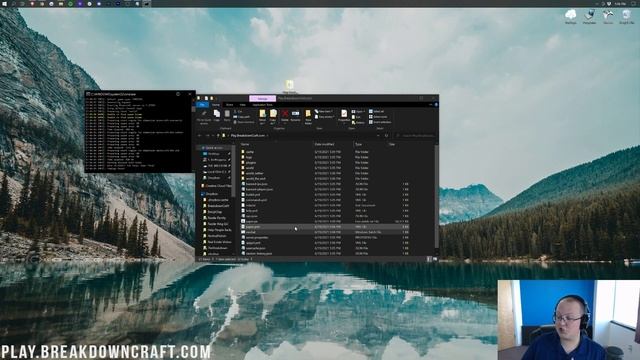
Task: Select the usercache.json file
Action: coord(256,248)
